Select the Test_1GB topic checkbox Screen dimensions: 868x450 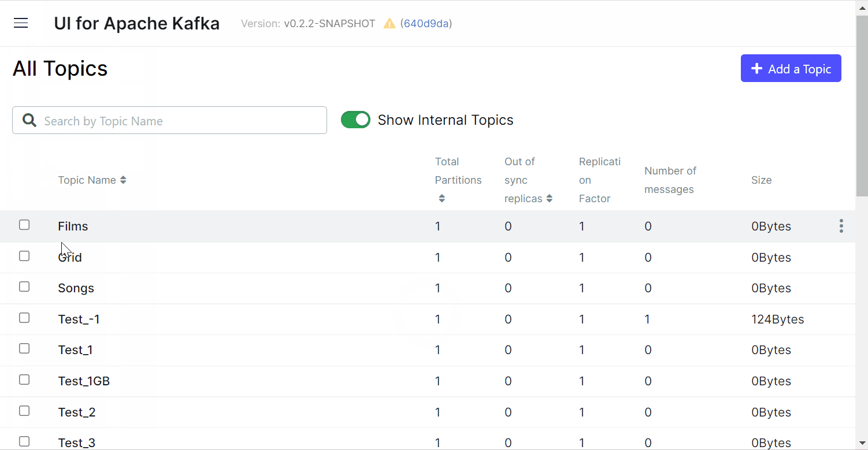(x=24, y=380)
